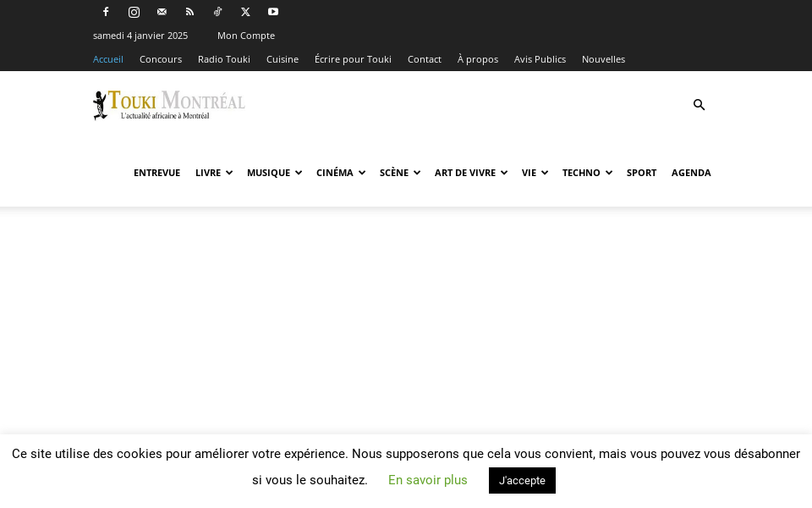Go to the Agenda section

[x=691, y=173]
